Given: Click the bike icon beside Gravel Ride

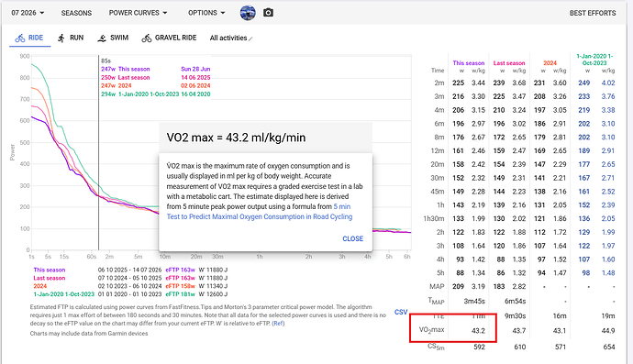Looking at the screenshot, I should 147,38.
